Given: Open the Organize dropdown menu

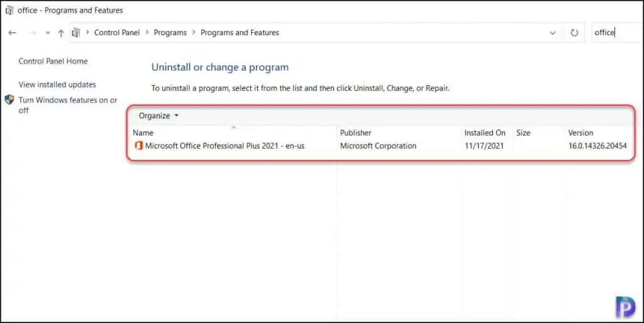Looking at the screenshot, I should tap(158, 116).
